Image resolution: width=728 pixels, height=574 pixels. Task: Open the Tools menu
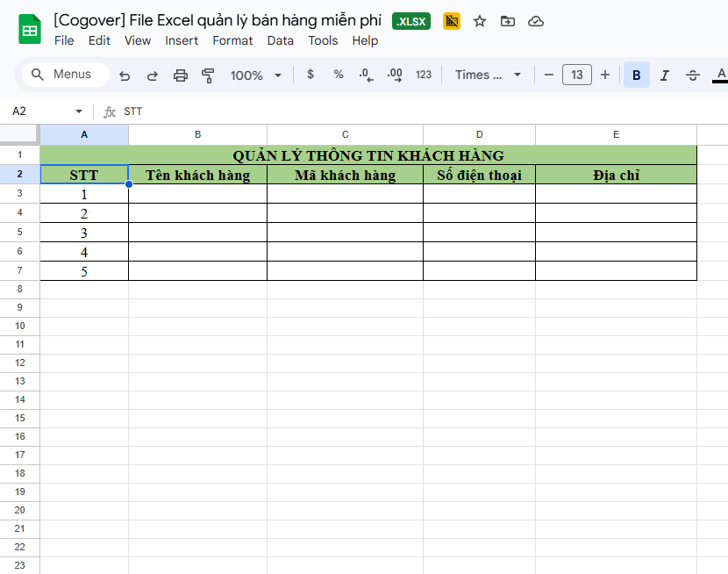click(x=323, y=41)
